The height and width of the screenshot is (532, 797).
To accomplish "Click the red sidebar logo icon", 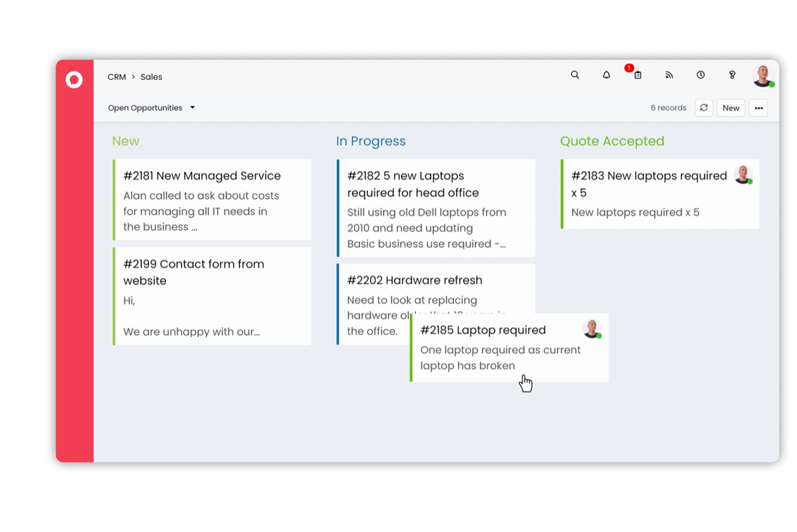I will tap(75, 80).
